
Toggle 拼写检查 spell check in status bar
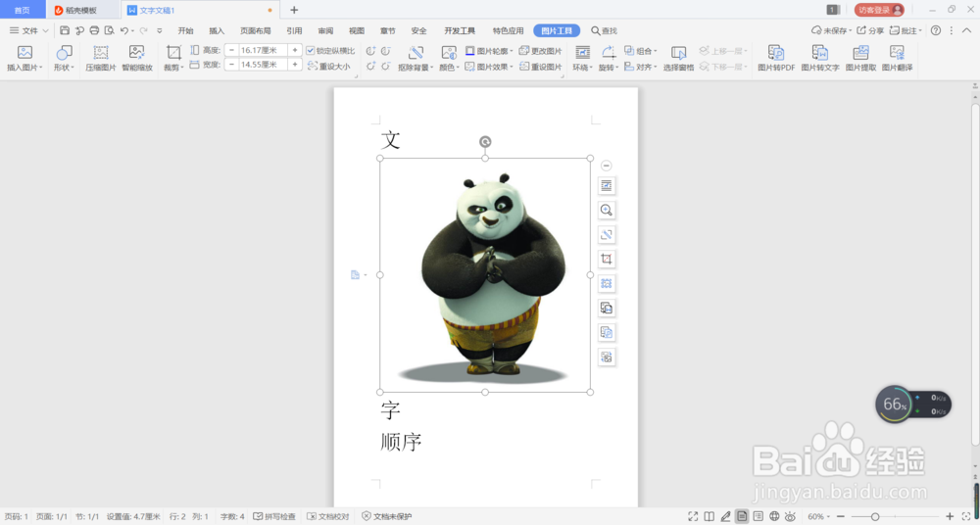(274, 517)
